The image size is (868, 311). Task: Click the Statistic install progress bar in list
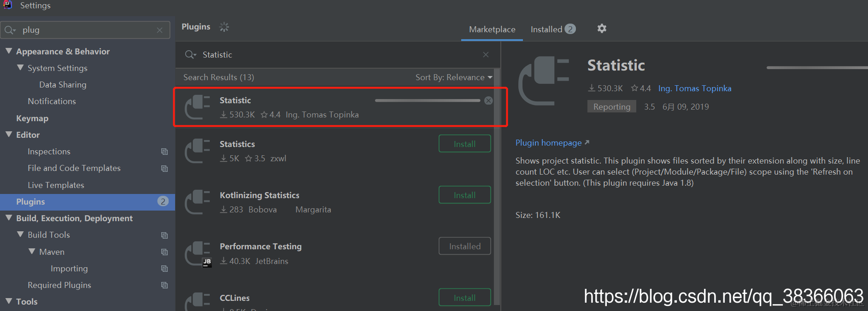click(428, 100)
